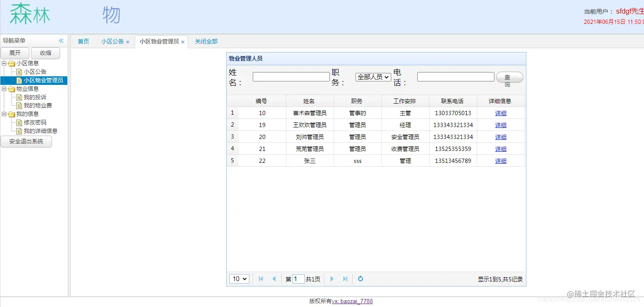The height and width of the screenshot is (307, 644).
Task: Open 详细 link for 崔术森管理员
Action: tap(501, 113)
